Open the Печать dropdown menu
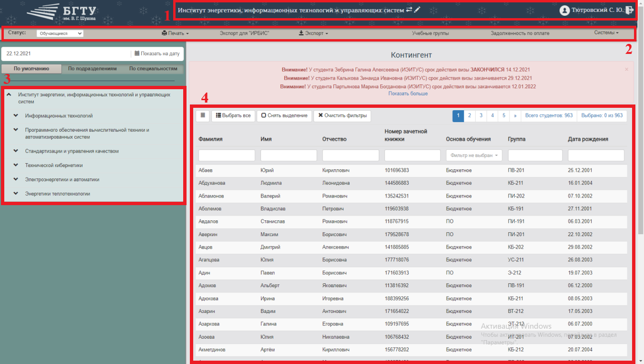 (x=175, y=33)
